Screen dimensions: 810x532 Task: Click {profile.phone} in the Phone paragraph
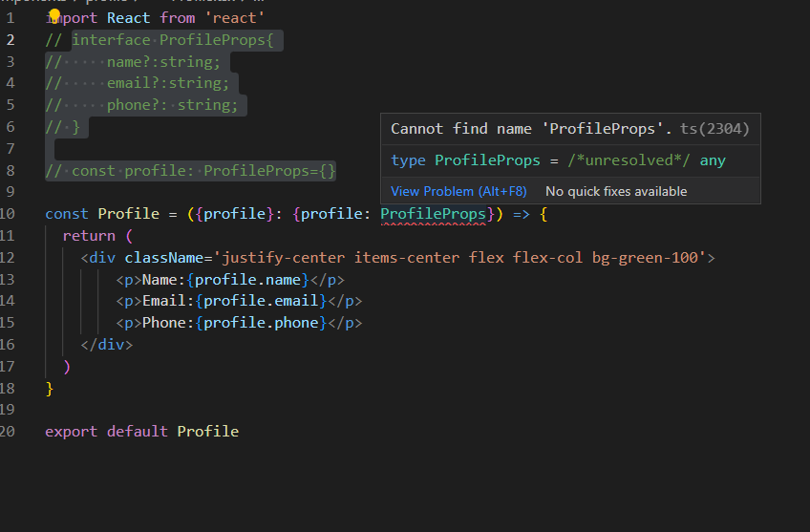[x=261, y=323]
